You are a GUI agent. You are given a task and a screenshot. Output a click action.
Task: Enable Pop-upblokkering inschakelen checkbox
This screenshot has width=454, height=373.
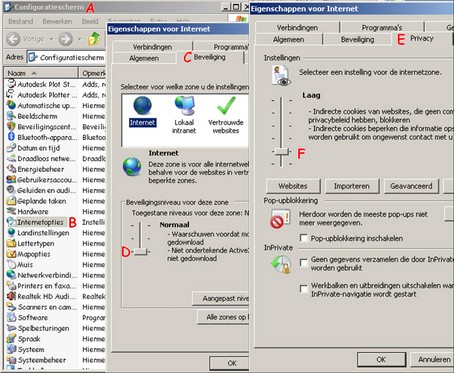coord(304,238)
